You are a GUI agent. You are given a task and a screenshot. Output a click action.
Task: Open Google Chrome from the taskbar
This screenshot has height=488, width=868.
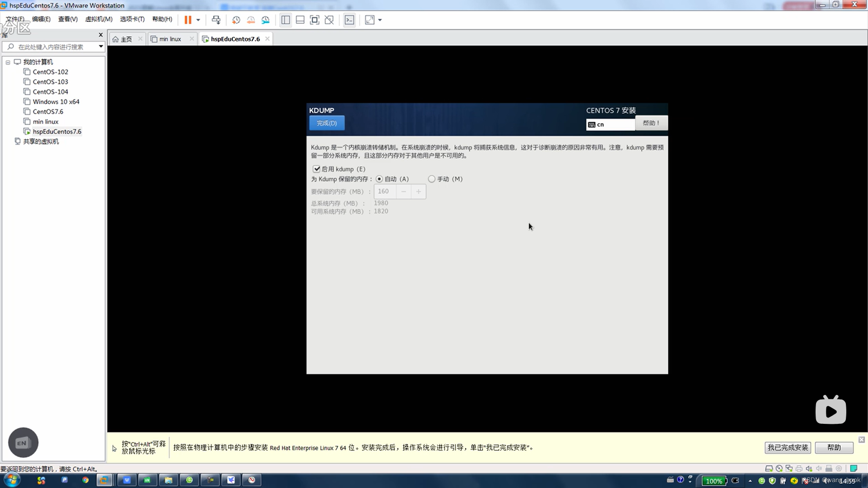85,480
